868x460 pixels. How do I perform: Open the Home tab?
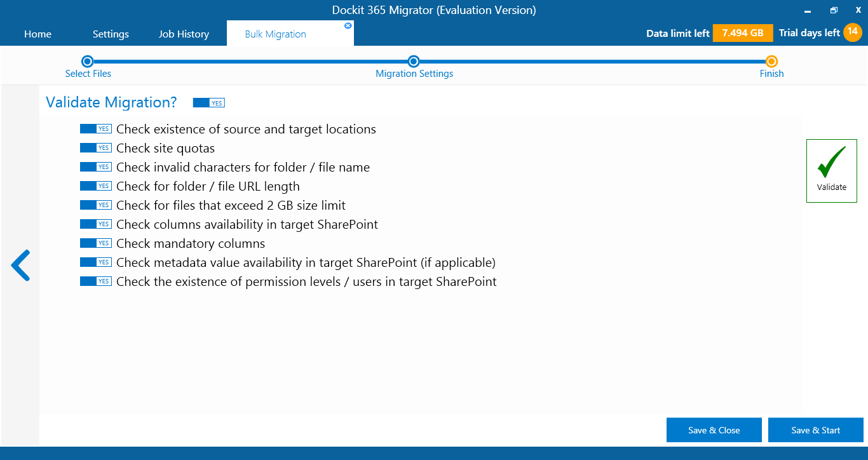point(37,34)
